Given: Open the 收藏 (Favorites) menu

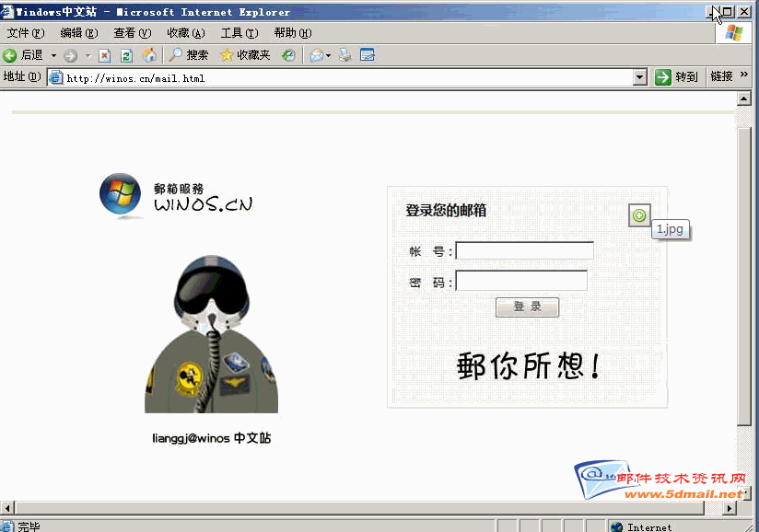Looking at the screenshot, I should click(185, 33).
